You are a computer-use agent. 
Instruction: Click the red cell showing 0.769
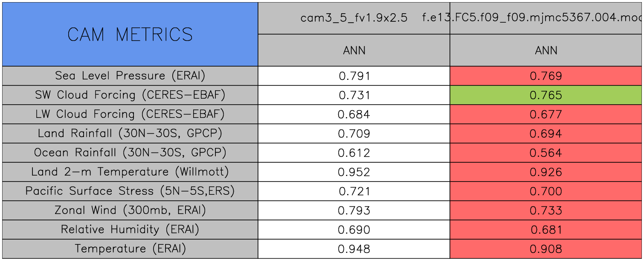tap(546, 76)
